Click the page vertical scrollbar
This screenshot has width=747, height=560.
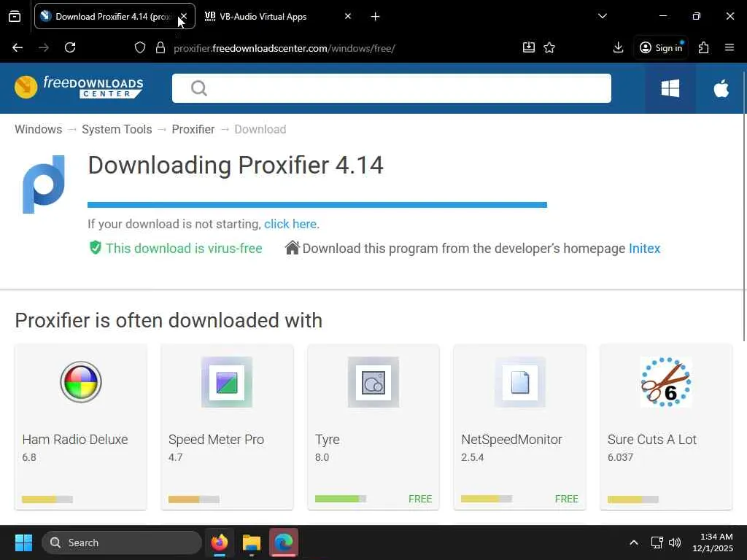[744, 206]
